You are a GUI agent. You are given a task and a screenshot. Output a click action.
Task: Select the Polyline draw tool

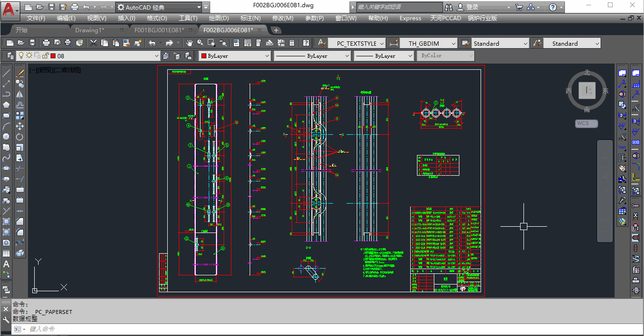pyautogui.click(x=6, y=94)
